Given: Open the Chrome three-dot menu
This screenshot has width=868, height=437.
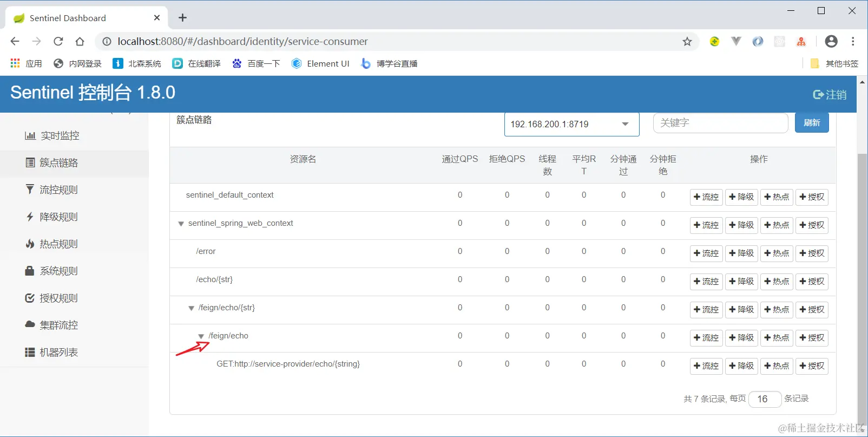Looking at the screenshot, I should coord(853,41).
